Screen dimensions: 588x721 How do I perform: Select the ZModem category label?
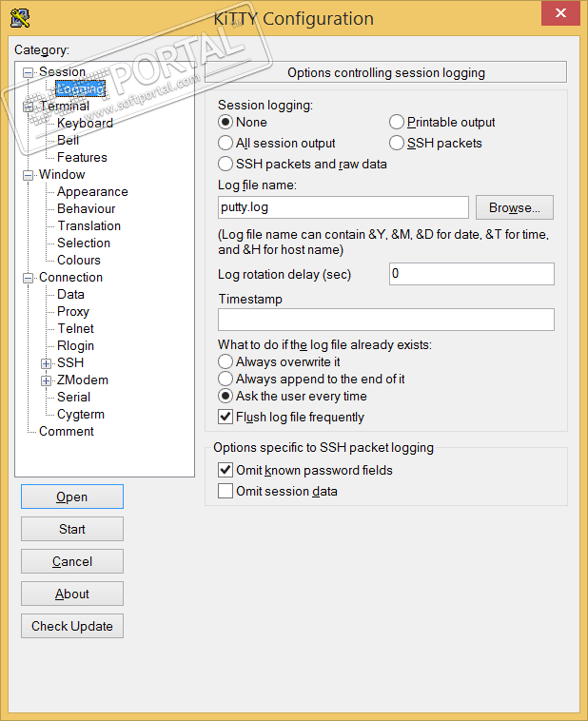point(83,380)
